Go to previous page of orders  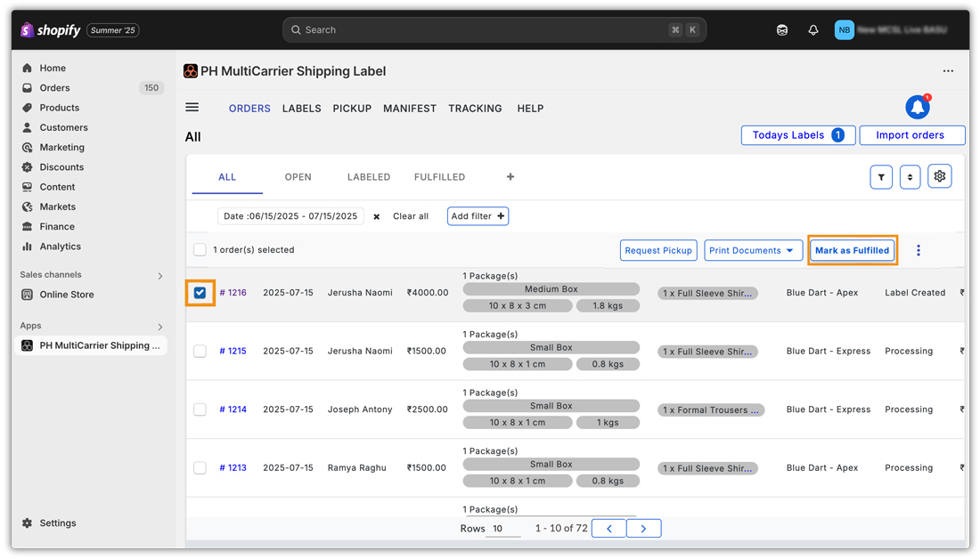click(608, 529)
